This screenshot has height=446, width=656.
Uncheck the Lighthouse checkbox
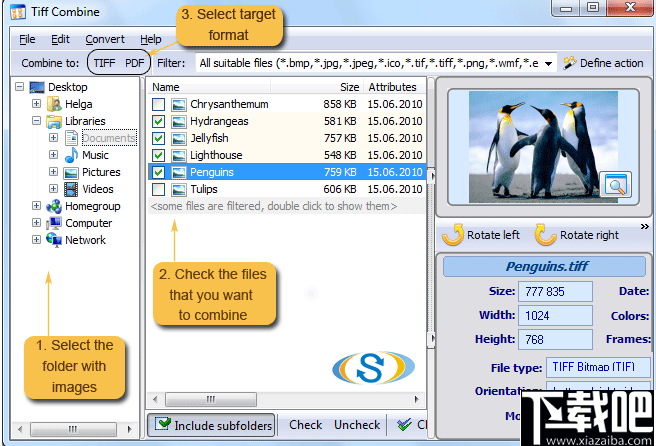coord(159,156)
